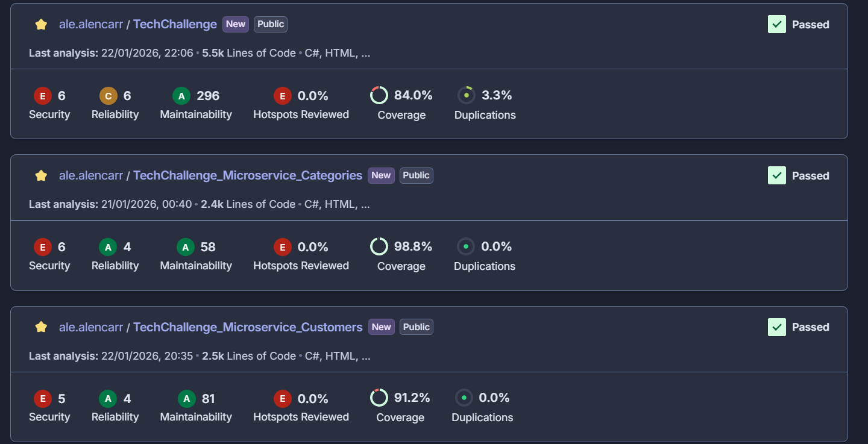Viewport: 868px width, 444px height.
Task: Click Public badge on TechChallenge project
Action: 271,24
